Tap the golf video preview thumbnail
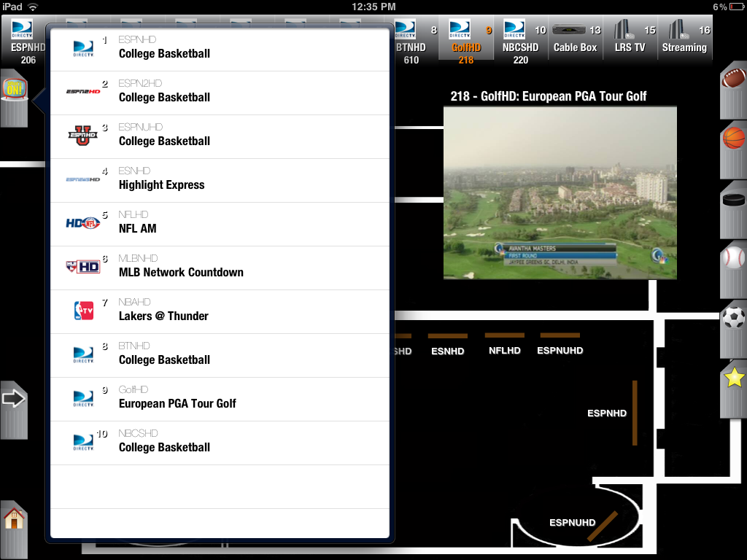Screen dimensions: 747x560 pyautogui.click(x=560, y=192)
